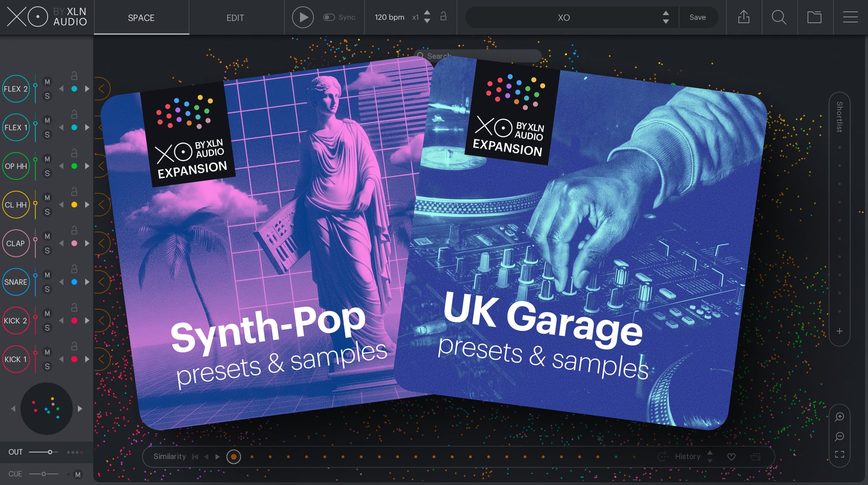Screen dimensions: 868x485
Task: Click the tempo bpm stepper arrows
Action: point(427,17)
